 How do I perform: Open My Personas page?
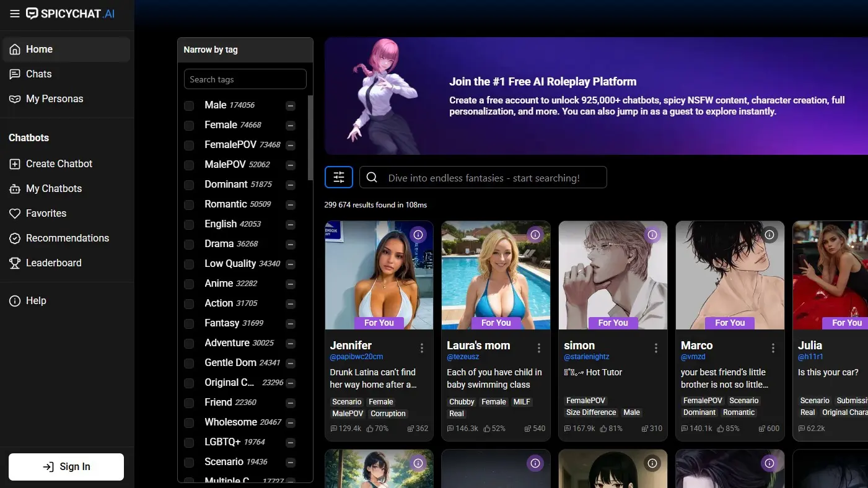click(x=66, y=99)
